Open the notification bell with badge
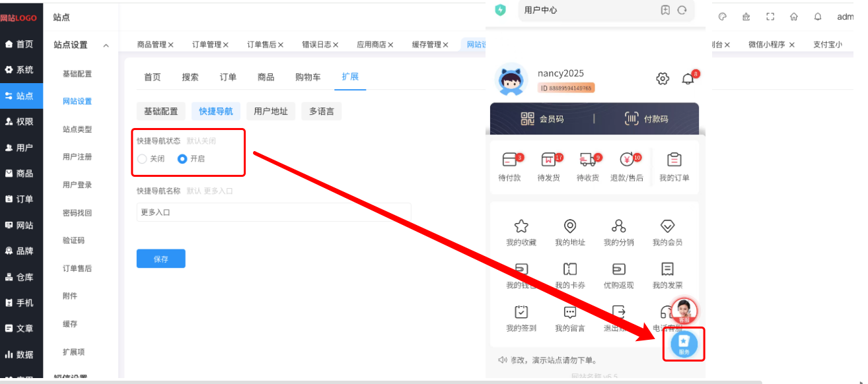The width and height of the screenshot is (868, 384). (688, 79)
